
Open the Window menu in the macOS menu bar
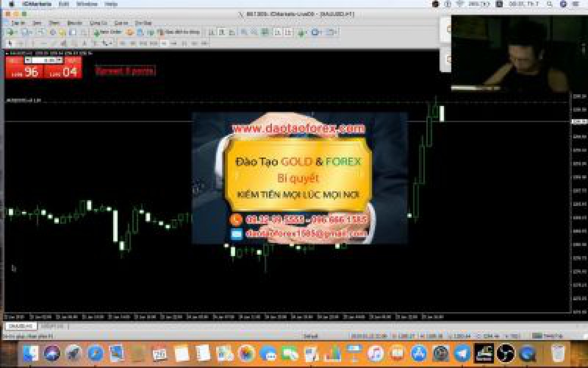point(87,4)
